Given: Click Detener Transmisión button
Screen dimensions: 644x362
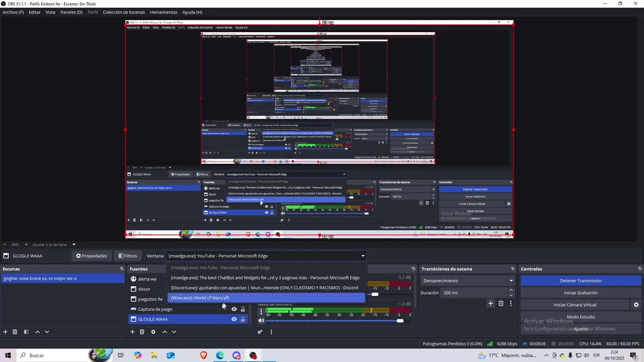Looking at the screenshot, I should tap(581, 281).
